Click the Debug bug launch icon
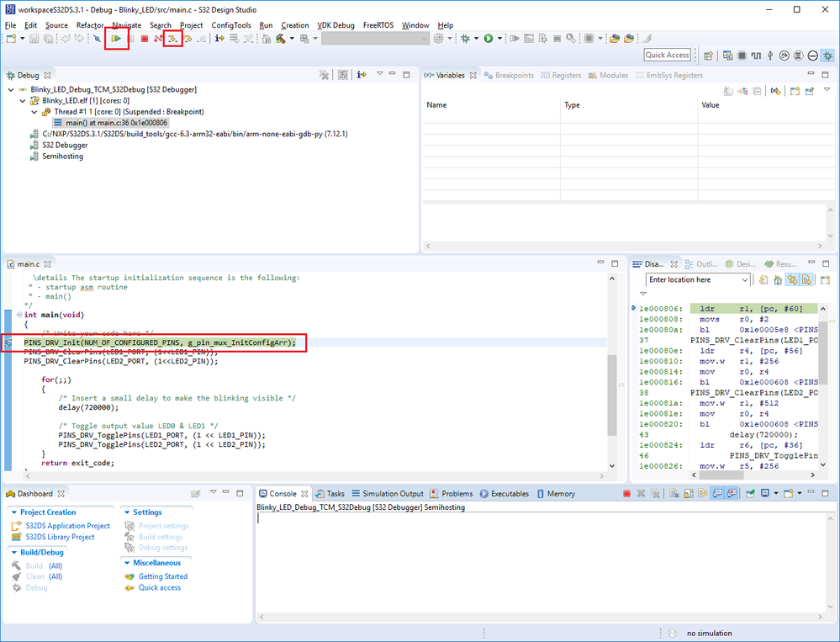840x642 pixels. (465, 39)
